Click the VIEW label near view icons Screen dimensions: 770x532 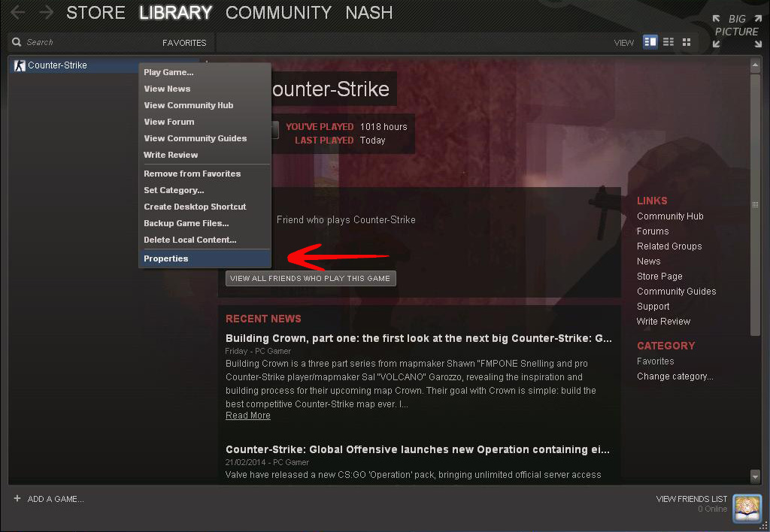pyautogui.click(x=623, y=43)
